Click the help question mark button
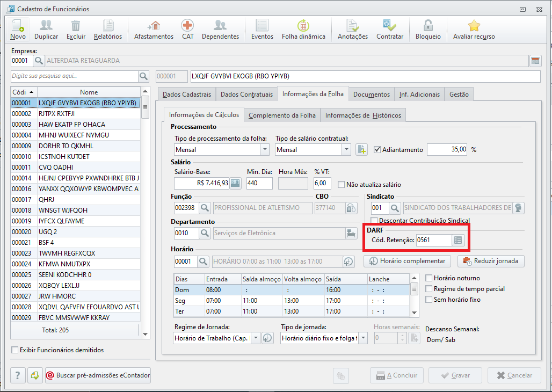The width and height of the screenshot is (552, 392). click(x=18, y=375)
